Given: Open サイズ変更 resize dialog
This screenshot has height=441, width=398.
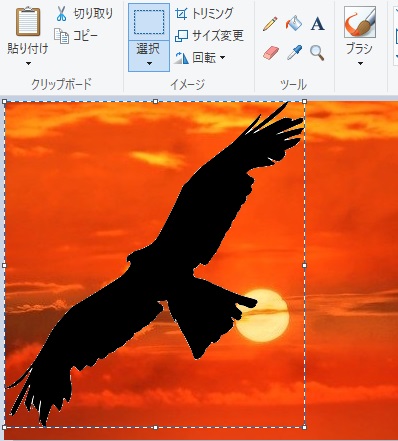Looking at the screenshot, I should coord(209,36).
